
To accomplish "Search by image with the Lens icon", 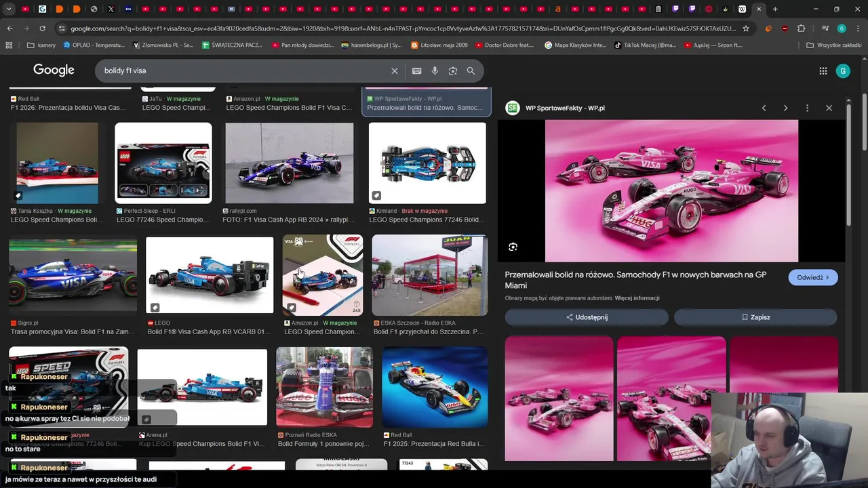I will [453, 70].
